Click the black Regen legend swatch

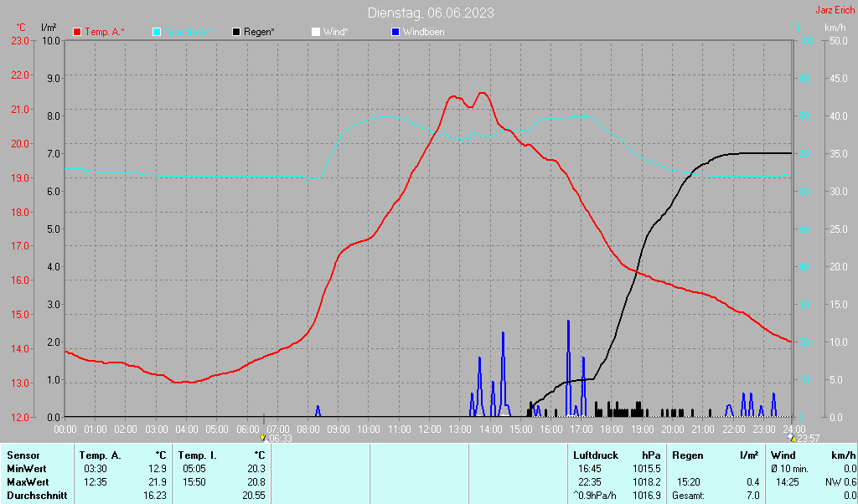tap(236, 33)
